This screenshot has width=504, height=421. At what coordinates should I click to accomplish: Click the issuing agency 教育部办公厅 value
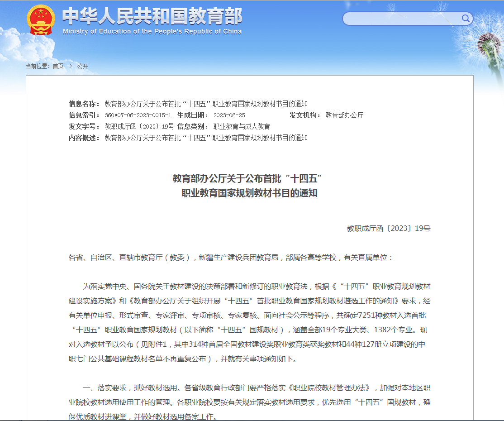click(x=344, y=115)
